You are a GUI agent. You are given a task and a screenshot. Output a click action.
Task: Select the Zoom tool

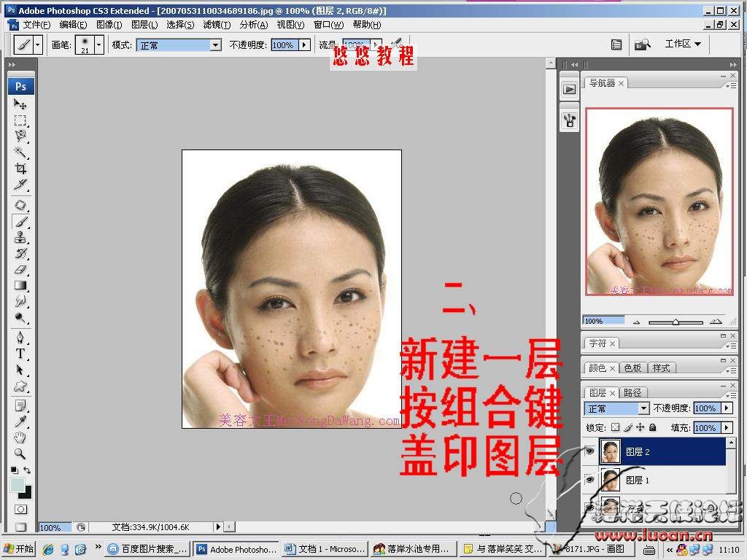coord(20,454)
